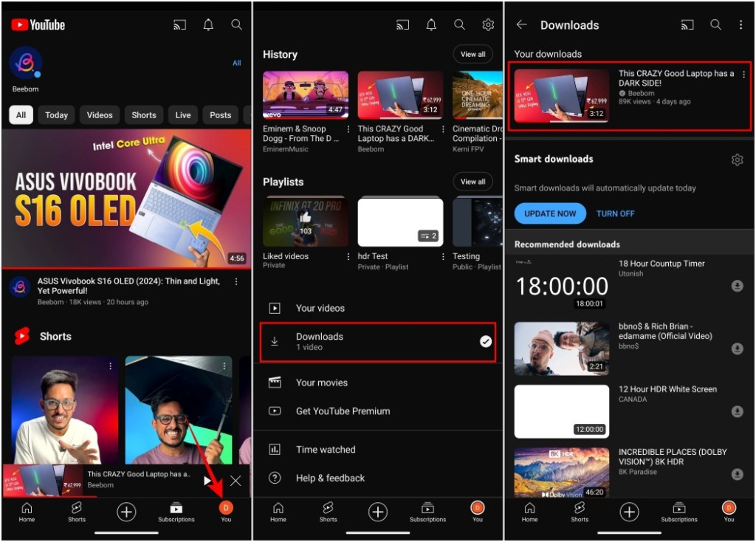Screen dimensions: 756x542
Task: Select the Live filter chip
Action: [183, 114]
